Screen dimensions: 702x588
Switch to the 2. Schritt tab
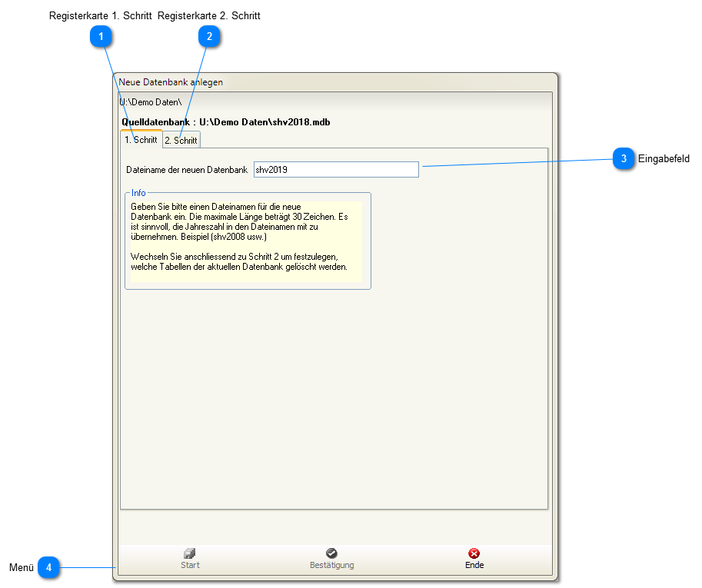coord(181,141)
